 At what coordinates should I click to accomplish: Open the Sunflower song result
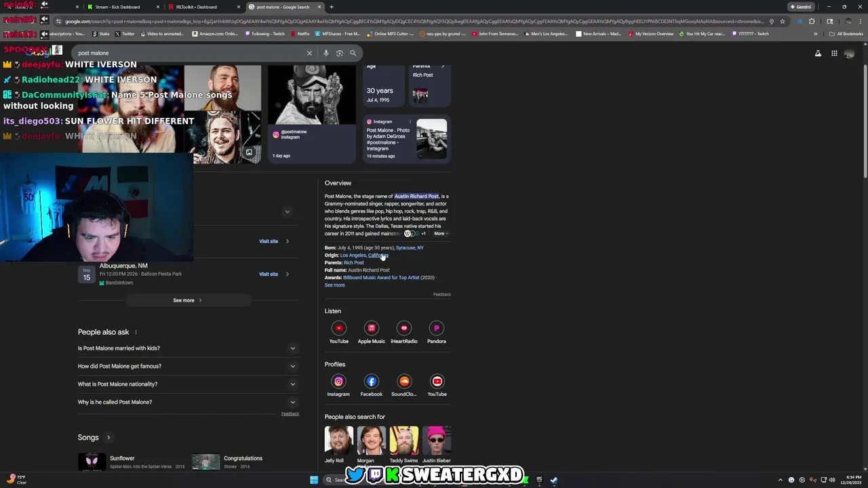pos(131,462)
